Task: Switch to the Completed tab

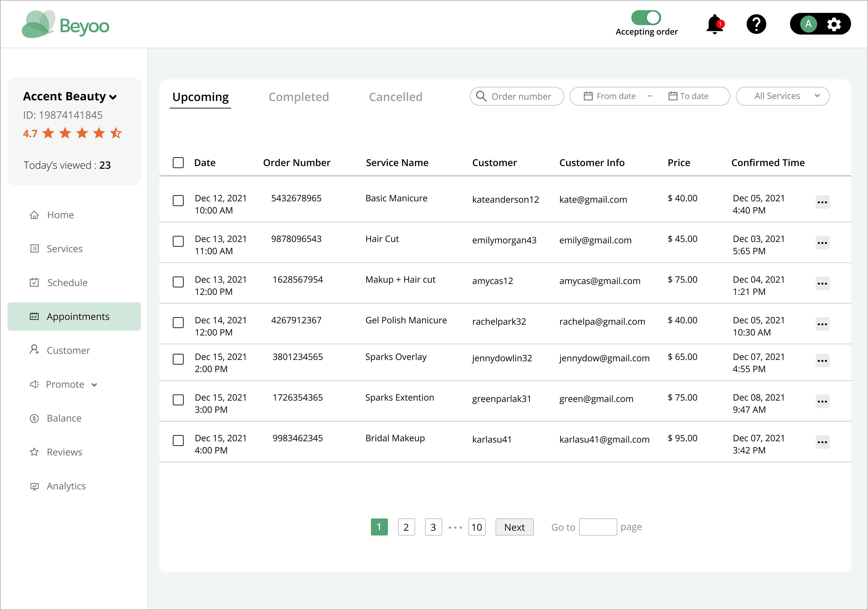Action: point(299,97)
